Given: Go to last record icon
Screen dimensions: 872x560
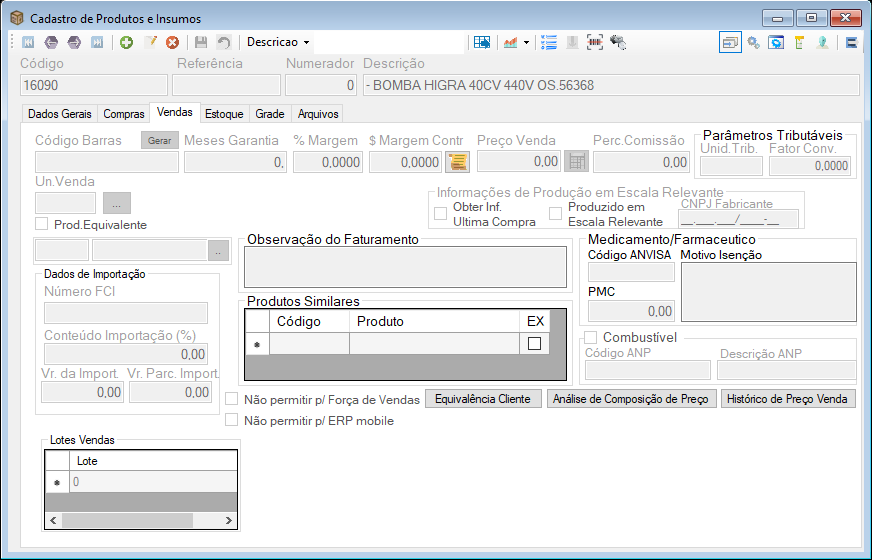Looking at the screenshot, I should [97, 42].
